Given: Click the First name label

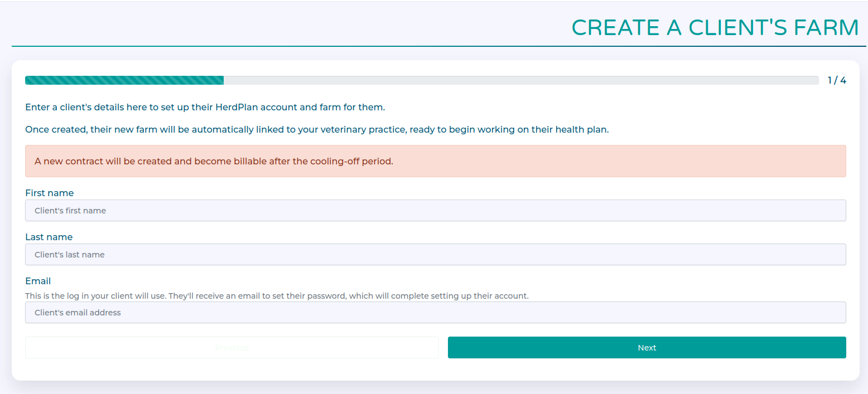Looking at the screenshot, I should point(50,193).
